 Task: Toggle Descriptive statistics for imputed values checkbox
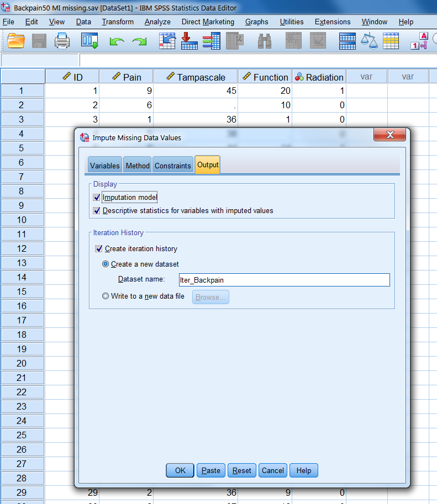pyautogui.click(x=97, y=211)
